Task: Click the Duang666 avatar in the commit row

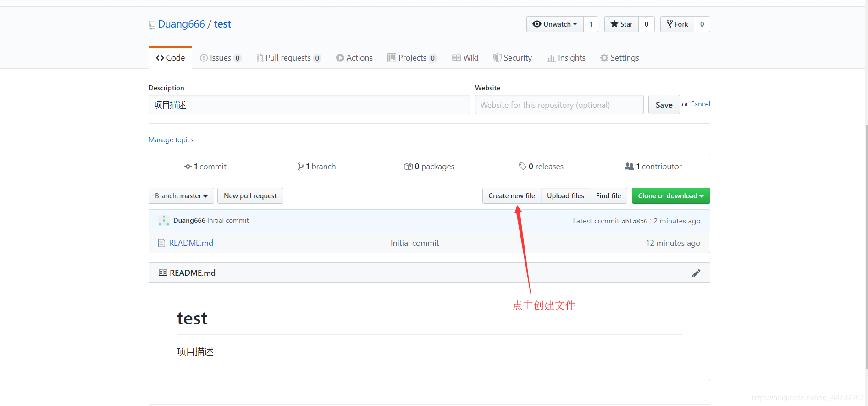Action: (164, 221)
